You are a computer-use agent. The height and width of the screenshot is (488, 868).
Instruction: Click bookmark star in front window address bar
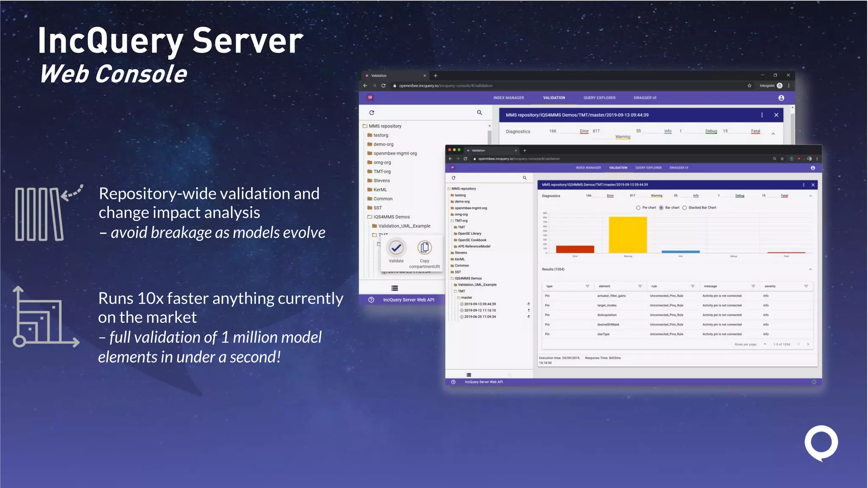click(782, 159)
